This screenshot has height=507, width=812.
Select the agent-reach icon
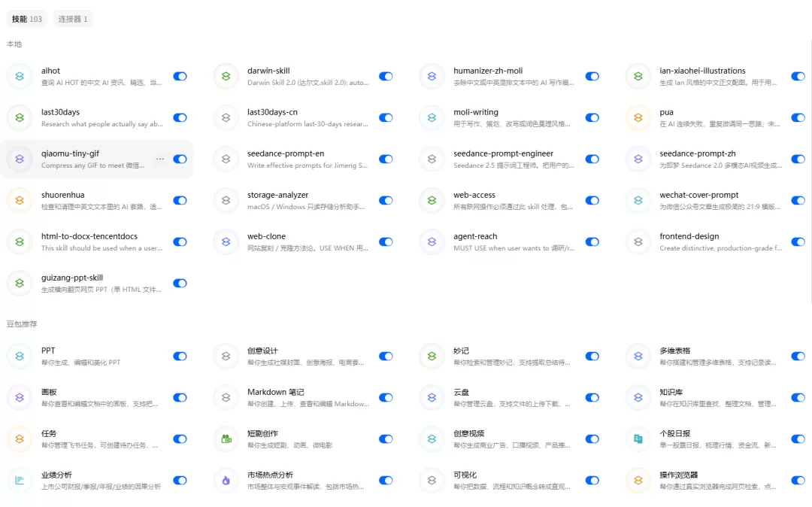tap(432, 242)
